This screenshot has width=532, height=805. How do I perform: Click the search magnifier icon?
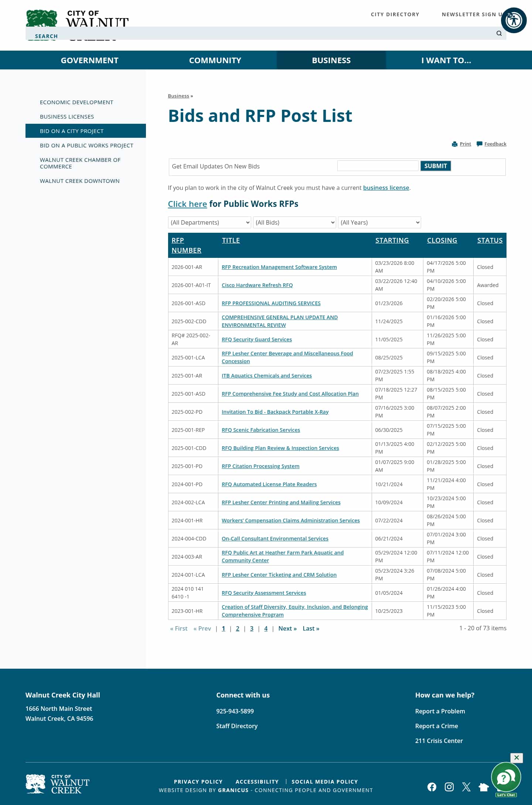coord(499,33)
